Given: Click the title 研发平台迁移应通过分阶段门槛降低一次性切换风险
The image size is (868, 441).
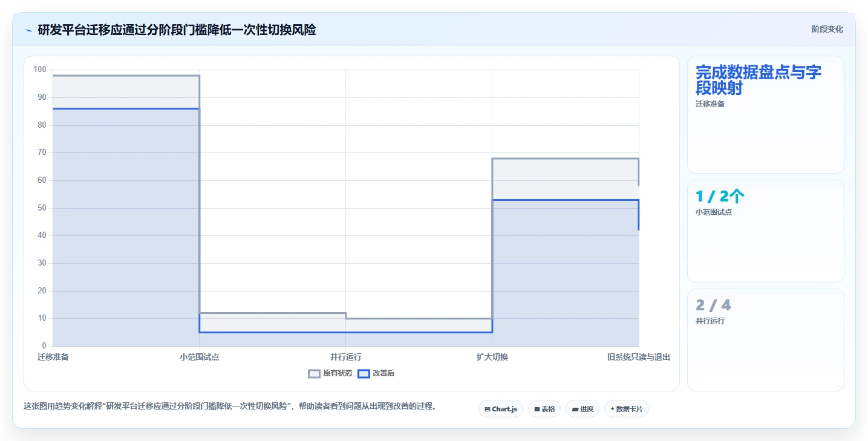Looking at the screenshot, I should point(177,30).
